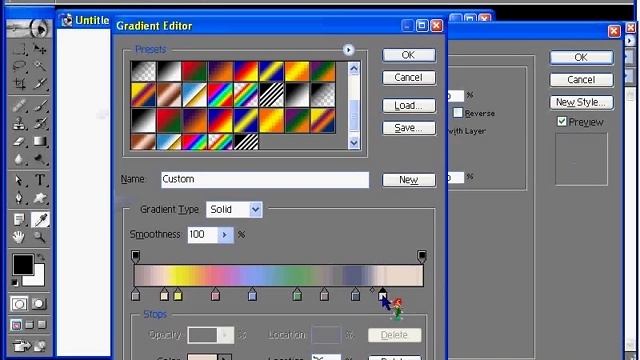Choose Standard Screen Mode button

pos(16,325)
